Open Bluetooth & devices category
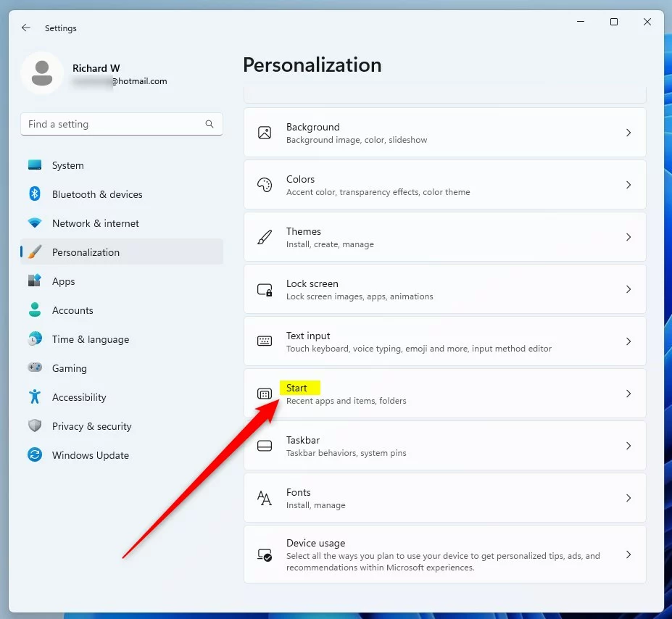 tap(122, 194)
